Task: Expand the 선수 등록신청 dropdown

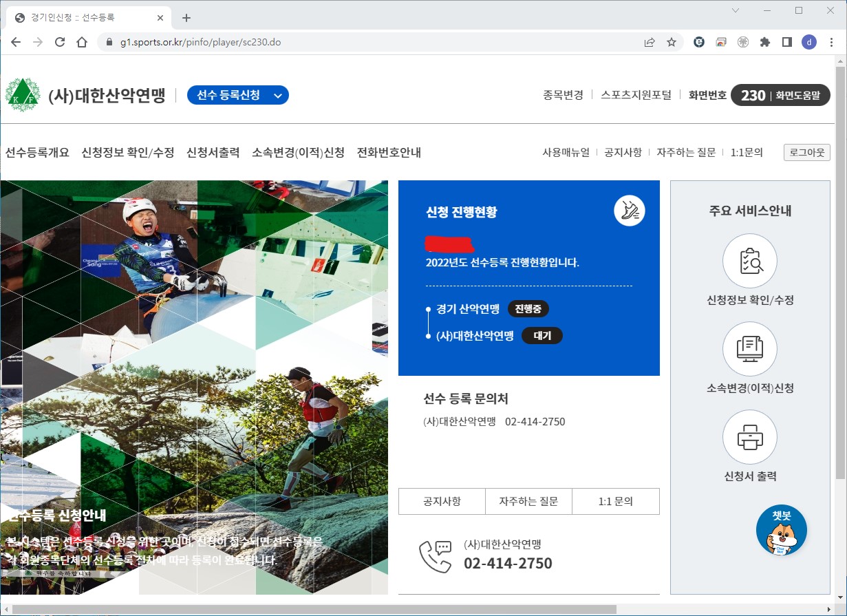Action: click(x=238, y=96)
